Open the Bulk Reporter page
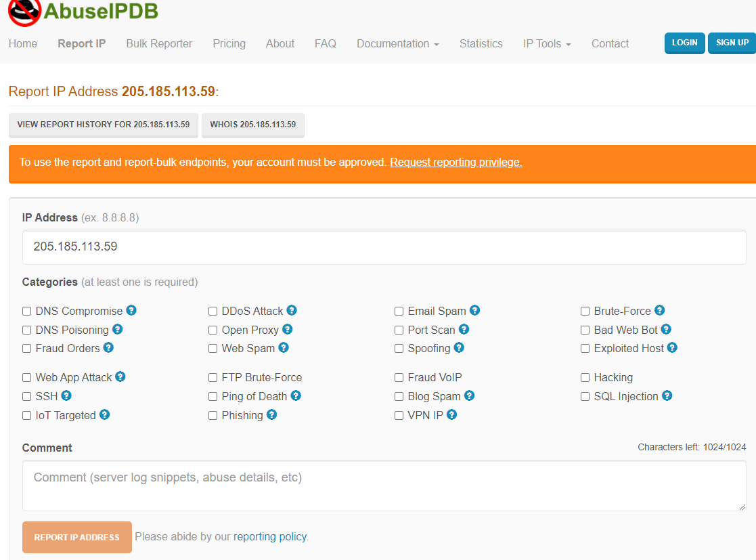Image resolution: width=756 pixels, height=560 pixels. point(159,43)
